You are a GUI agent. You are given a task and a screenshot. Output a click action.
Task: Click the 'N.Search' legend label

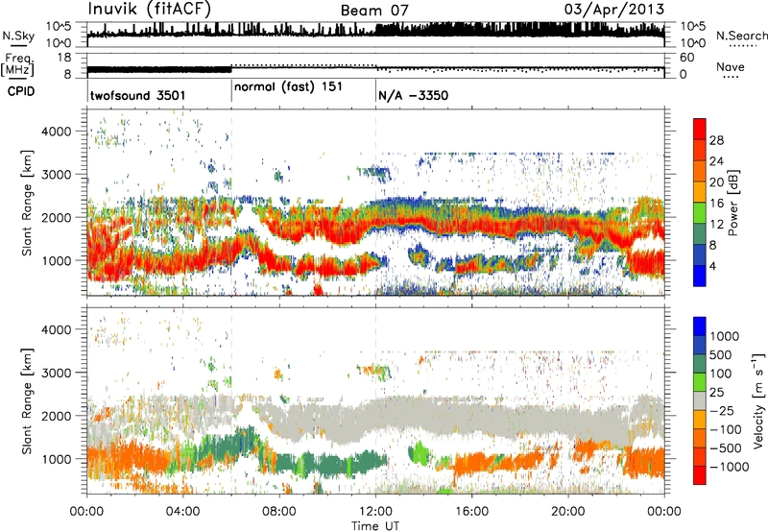[x=741, y=36]
